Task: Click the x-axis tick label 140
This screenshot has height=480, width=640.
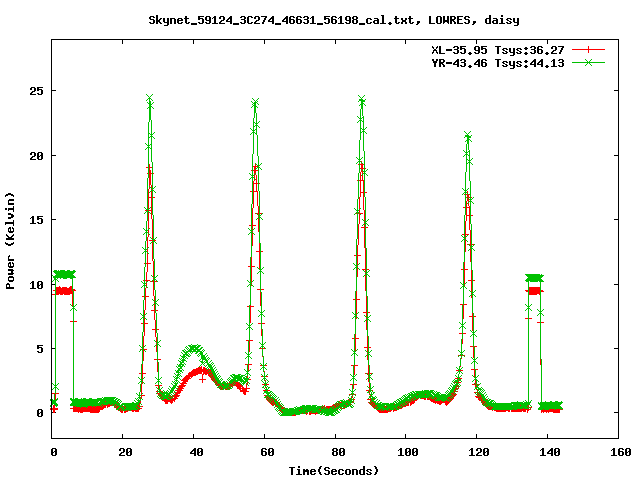Action: click(x=550, y=452)
